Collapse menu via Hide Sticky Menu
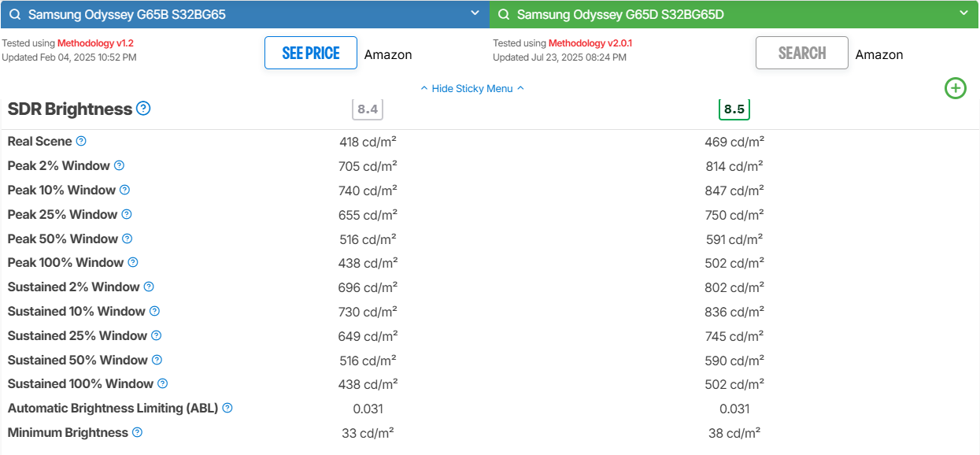The image size is (980, 455). [x=472, y=88]
